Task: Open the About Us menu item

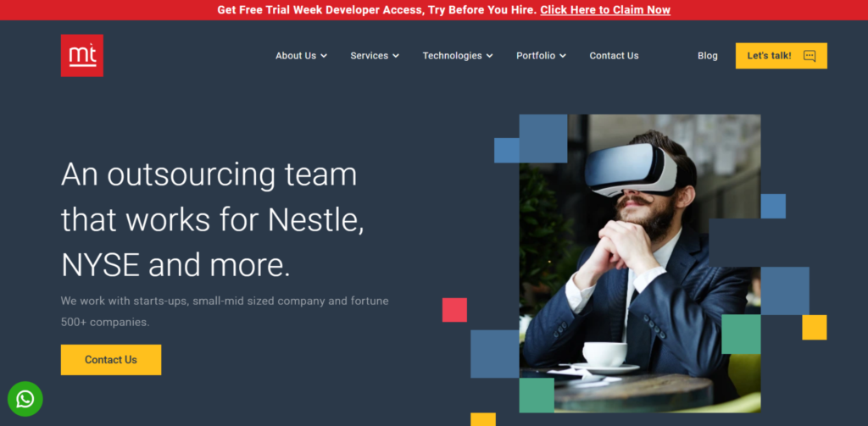Action: (x=296, y=56)
